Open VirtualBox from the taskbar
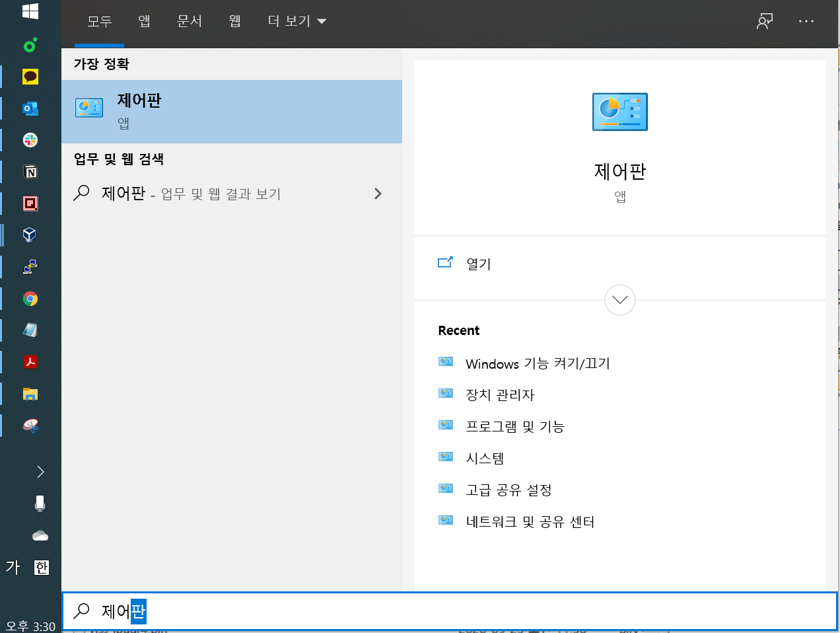 tap(30, 235)
